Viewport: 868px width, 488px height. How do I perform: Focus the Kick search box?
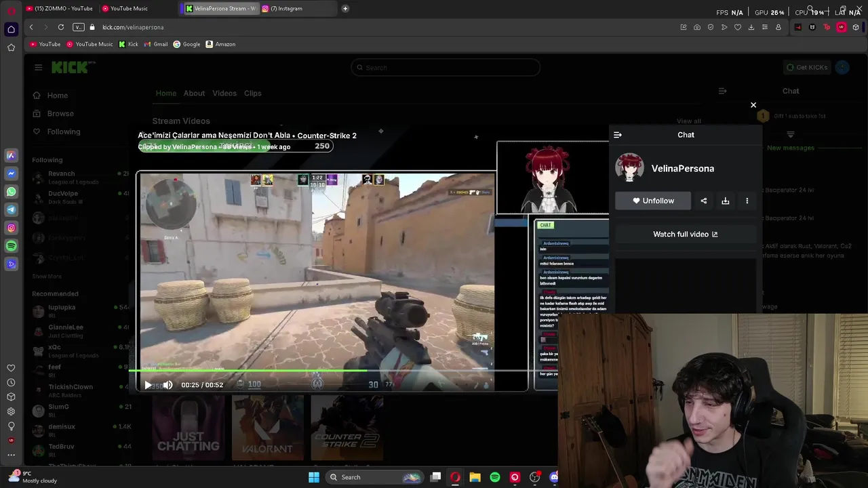[446, 67]
